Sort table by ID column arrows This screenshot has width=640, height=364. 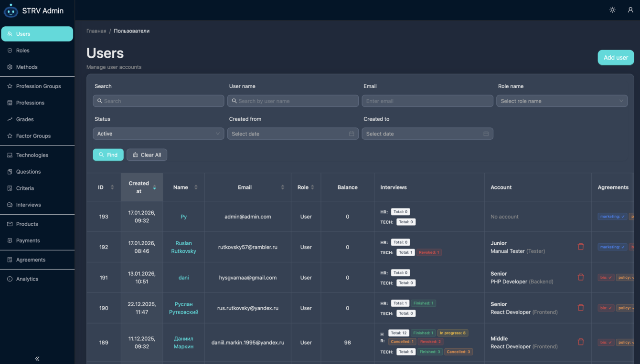[112, 187]
